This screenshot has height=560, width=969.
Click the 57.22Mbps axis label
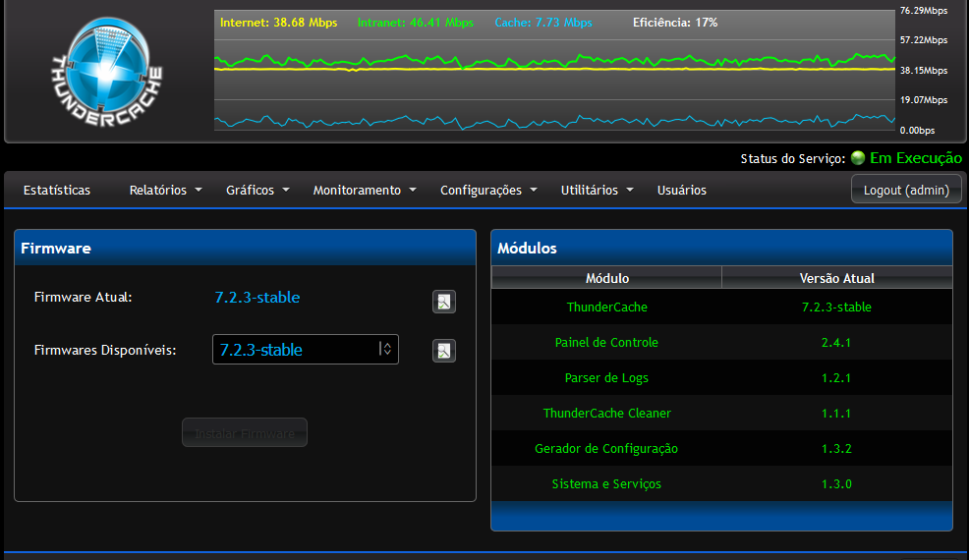click(x=923, y=40)
